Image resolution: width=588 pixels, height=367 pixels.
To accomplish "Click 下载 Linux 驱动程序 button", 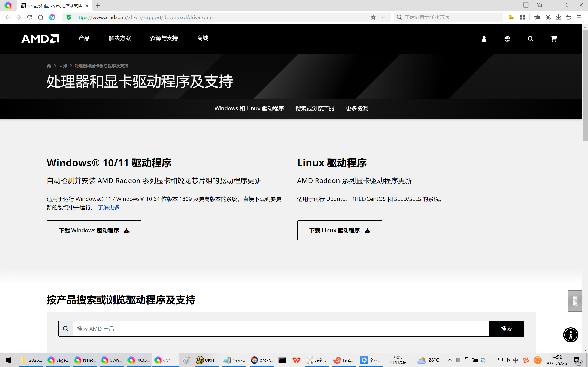I will click(339, 230).
